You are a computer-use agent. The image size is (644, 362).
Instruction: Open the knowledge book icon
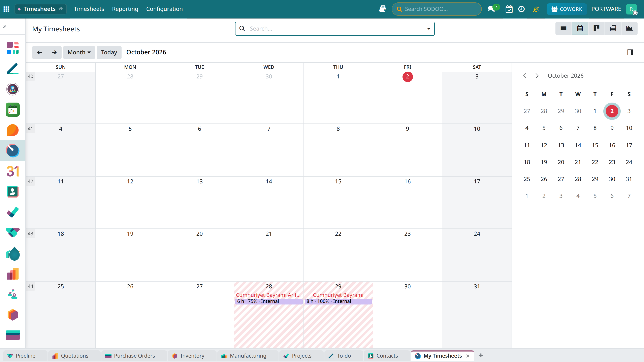point(383,9)
